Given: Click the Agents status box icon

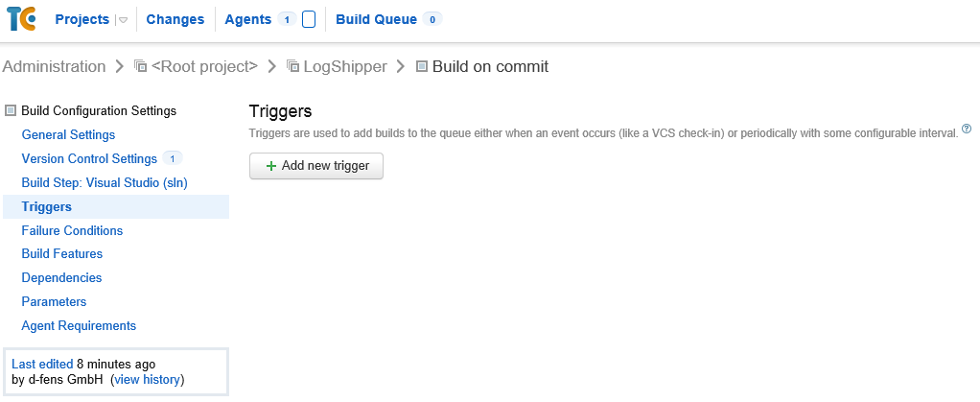Looking at the screenshot, I should pyautogui.click(x=309, y=19).
